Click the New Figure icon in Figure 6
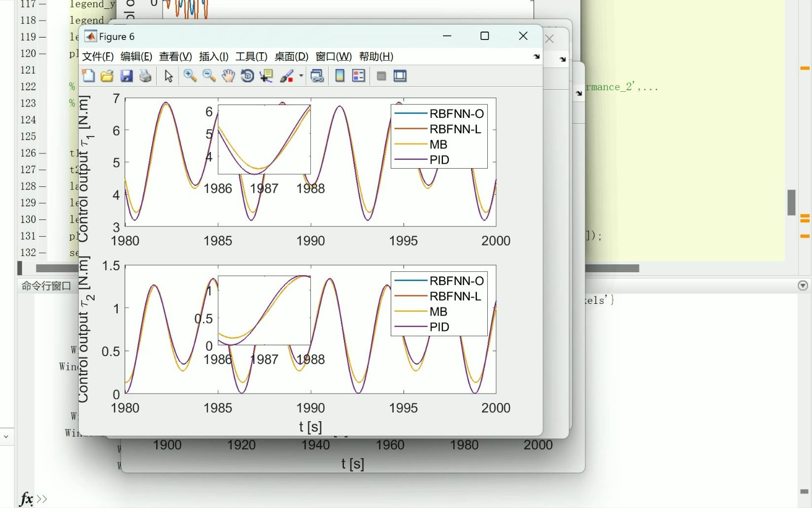The height and width of the screenshot is (508, 812). 89,76
